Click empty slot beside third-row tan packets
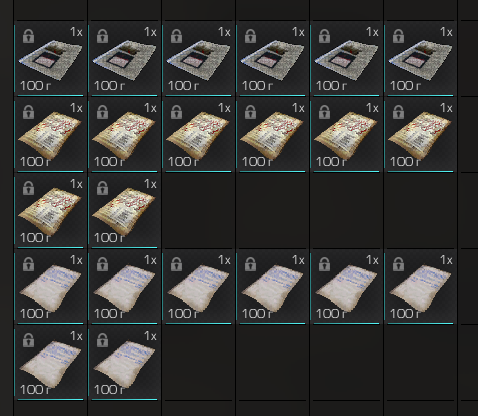This screenshot has width=478, height=416. (x=198, y=211)
